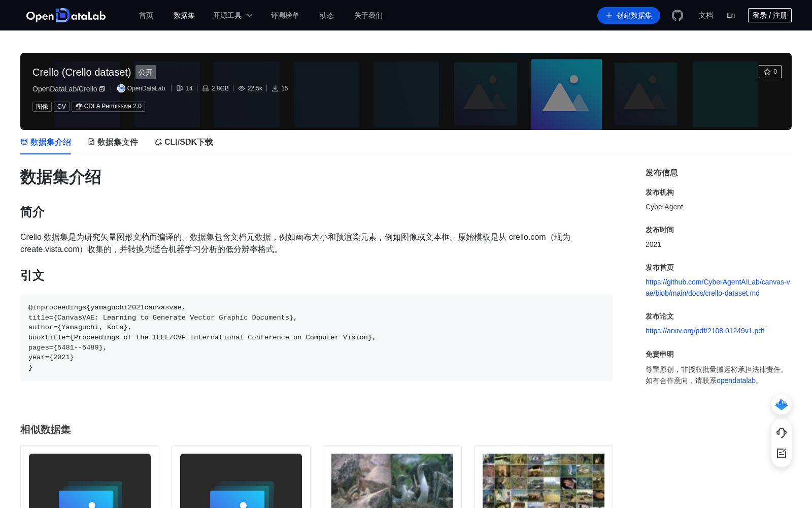Screen dimensions: 812x508
Task: Click the downloads icon showing 15
Action: click(x=275, y=88)
